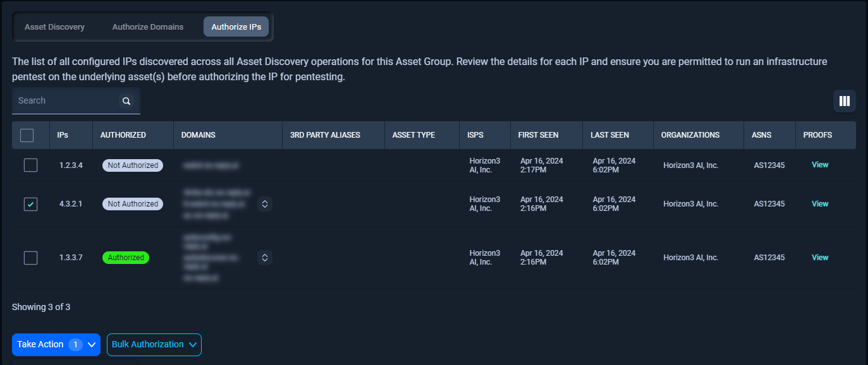
Task: Open the column visibility settings icon
Action: 845,101
